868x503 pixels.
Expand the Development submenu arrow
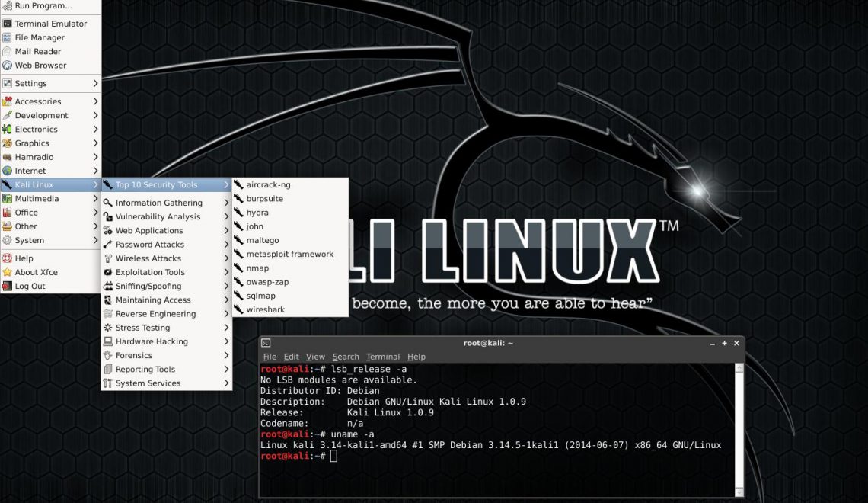pos(95,115)
